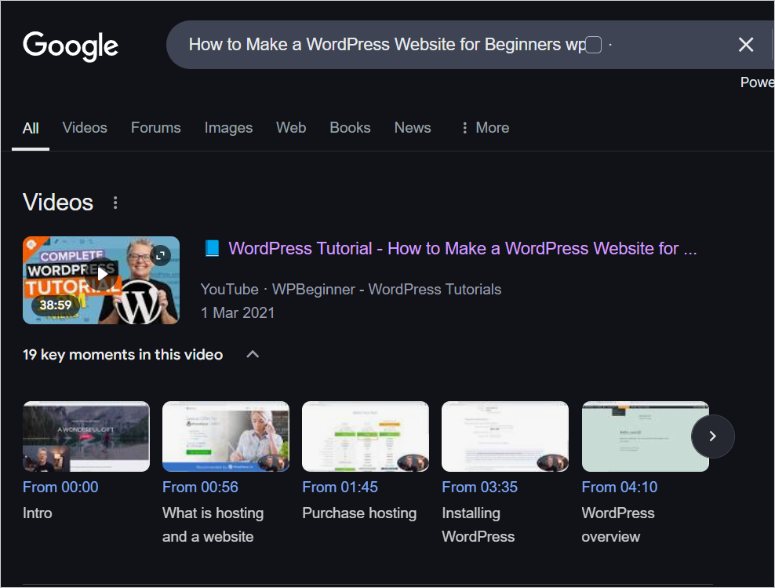Clear the search query with the X icon
The height and width of the screenshot is (588, 775).
pos(745,45)
